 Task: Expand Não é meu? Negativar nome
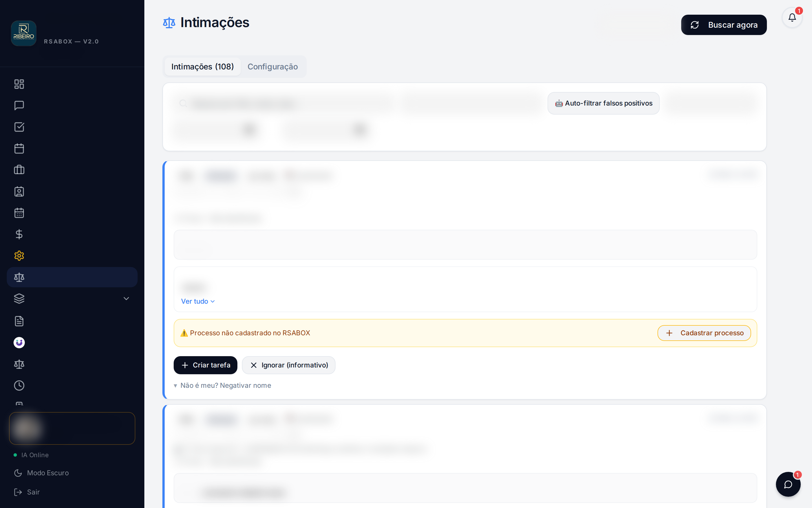coord(222,385)
